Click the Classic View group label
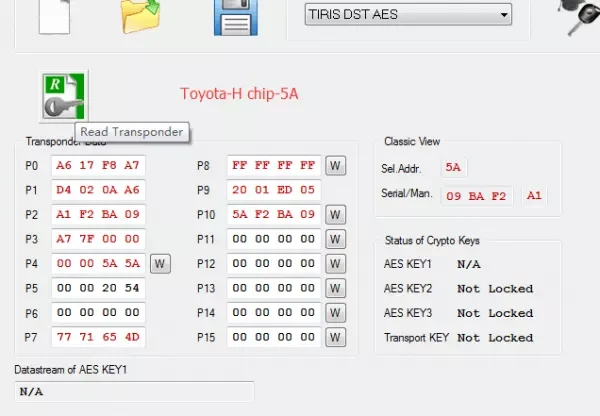This screenshot has width=600, height=416. pos(412,142)
